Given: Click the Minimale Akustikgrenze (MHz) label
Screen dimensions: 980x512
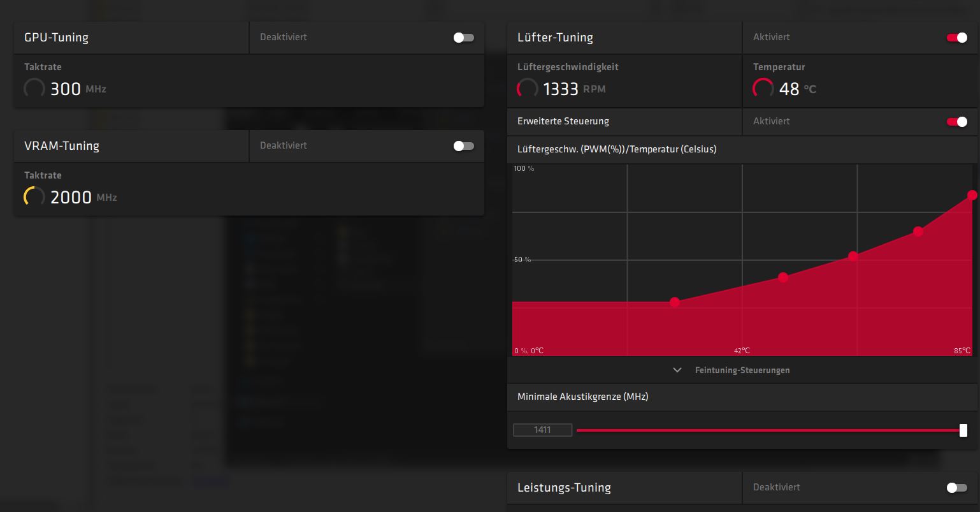Looking at the screenshot, I should pos(582,397).
